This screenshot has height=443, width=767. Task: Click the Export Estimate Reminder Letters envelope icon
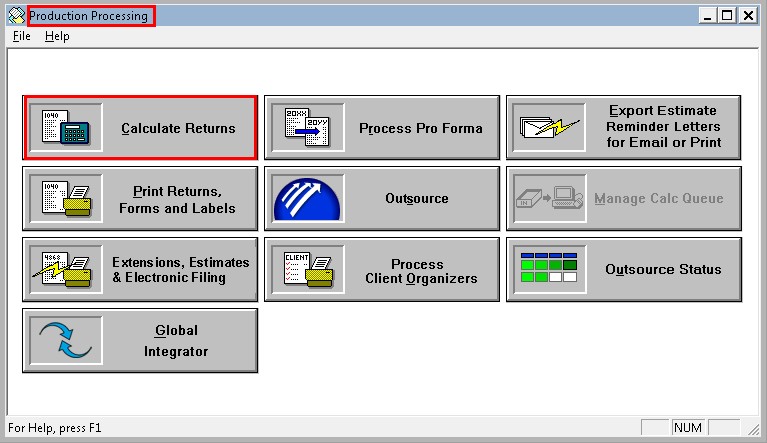coord(549,127)
